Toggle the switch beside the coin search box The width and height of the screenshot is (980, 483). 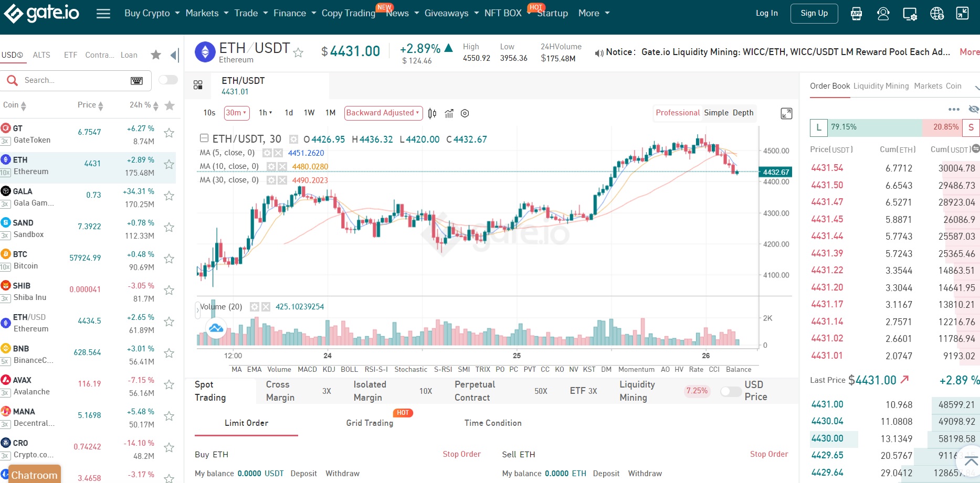pos(168,80)
